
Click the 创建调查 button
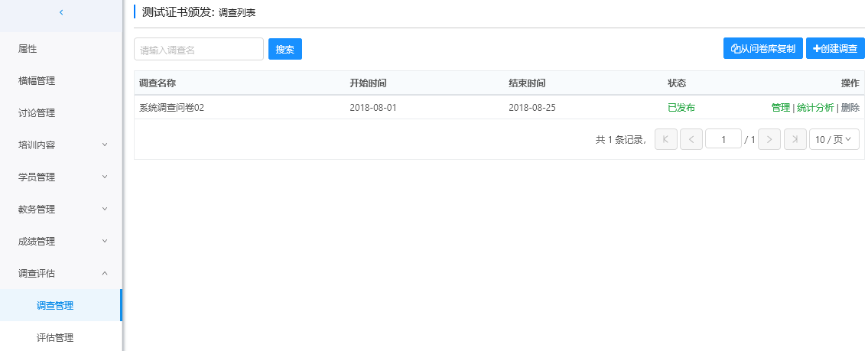point(835,48)
